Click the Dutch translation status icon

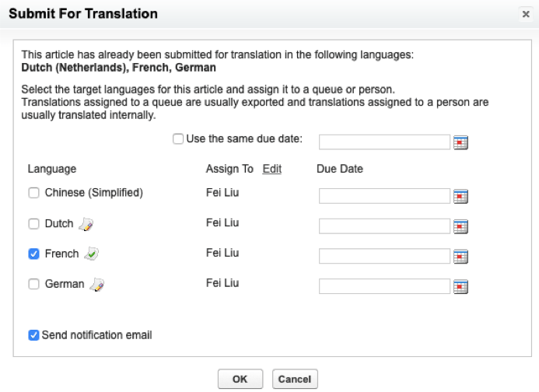pos(86,225)
